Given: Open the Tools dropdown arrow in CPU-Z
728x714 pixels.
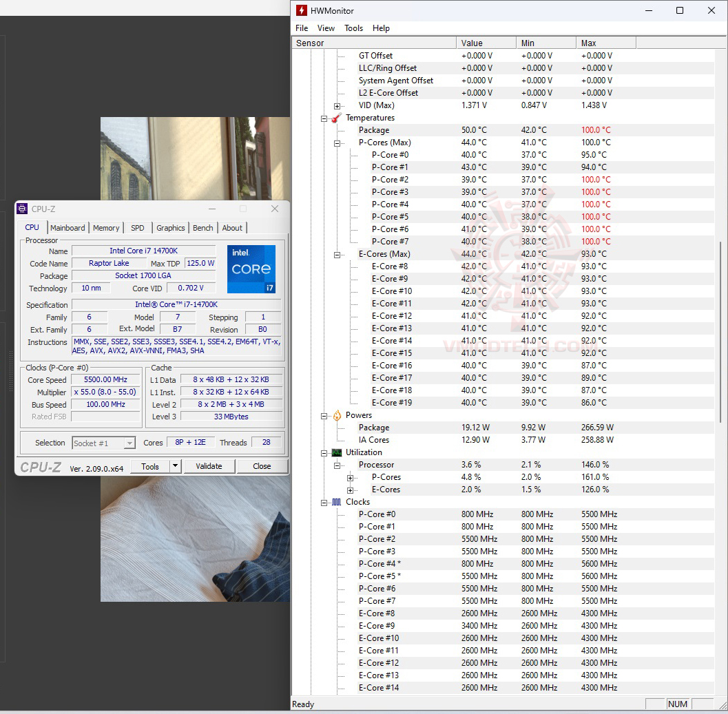Looking at the screenshot, I should [x=175, y=466].
